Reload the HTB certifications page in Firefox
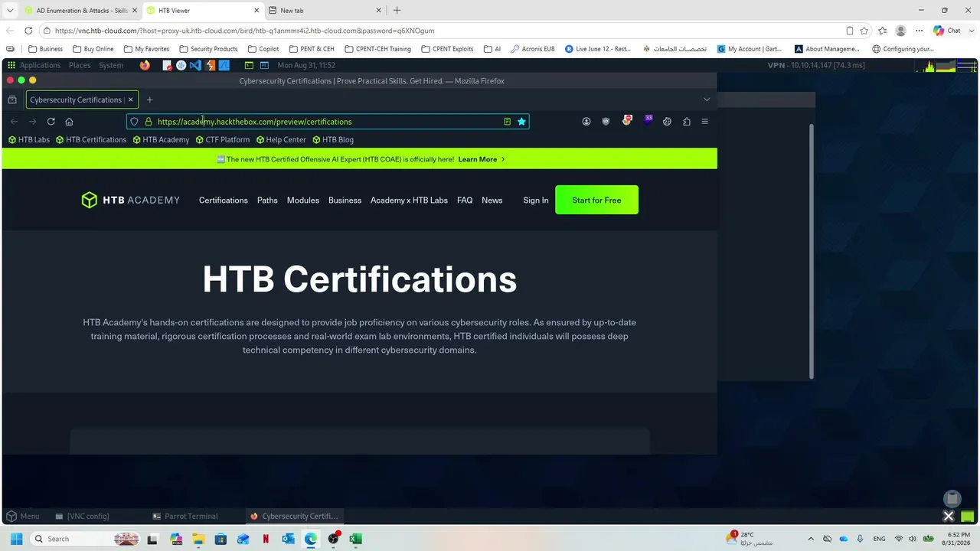 [51, 122]
